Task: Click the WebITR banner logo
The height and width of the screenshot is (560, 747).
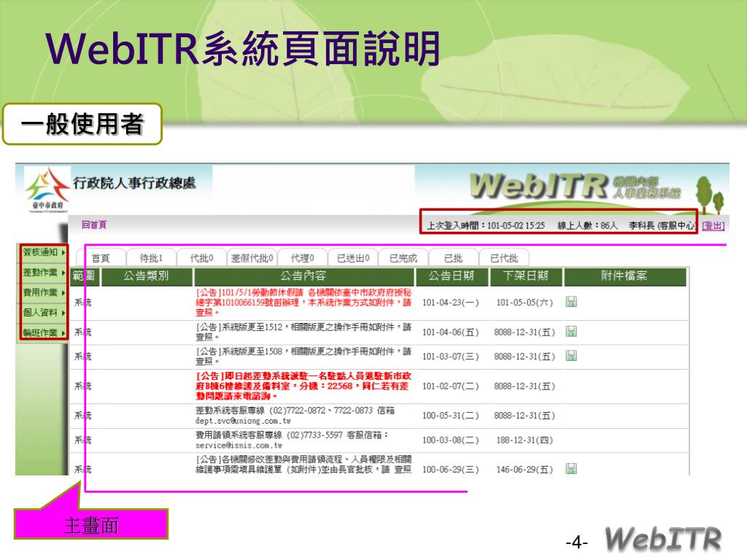Action: [576, 186]
